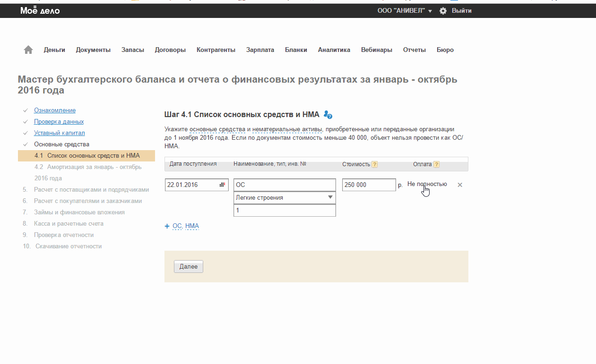This screenshot has width=596, height=364.
Task: Click the Моё дело logo
Action: coord(40,10)
